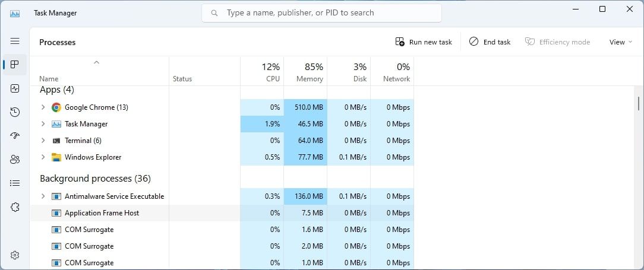Image resolution: width=644 pixels, height=270 pixels.
Task: Select the Processes page icon in sidebar
Action: (x=15, y=65)
